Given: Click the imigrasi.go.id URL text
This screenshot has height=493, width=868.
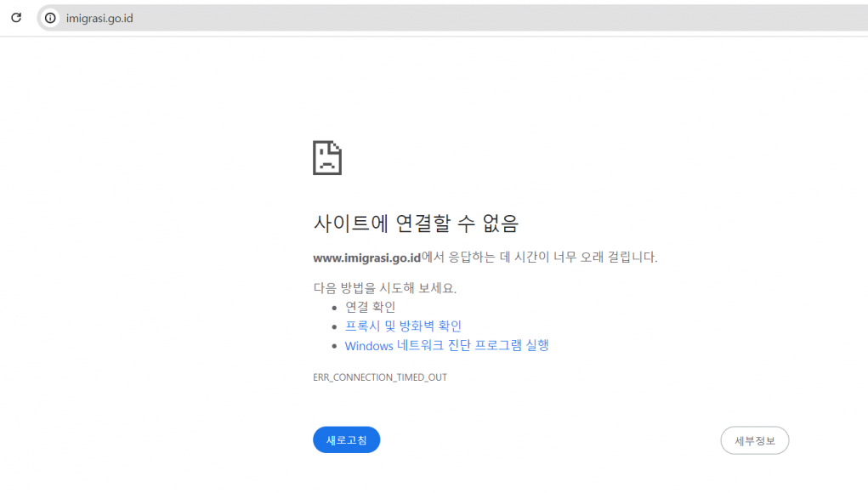Looking at the screenshot, I should click(99, 18).
